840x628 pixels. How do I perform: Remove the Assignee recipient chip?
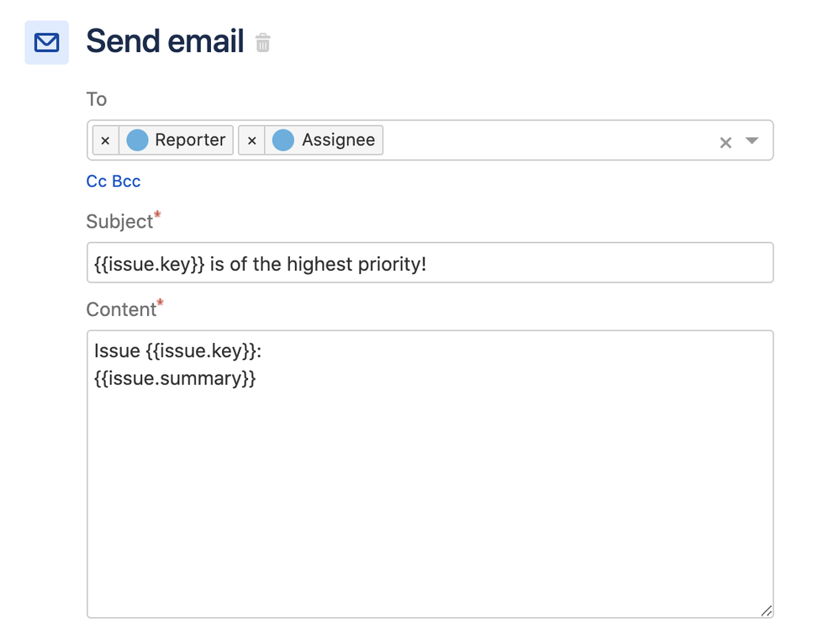[x=251, y=140]
